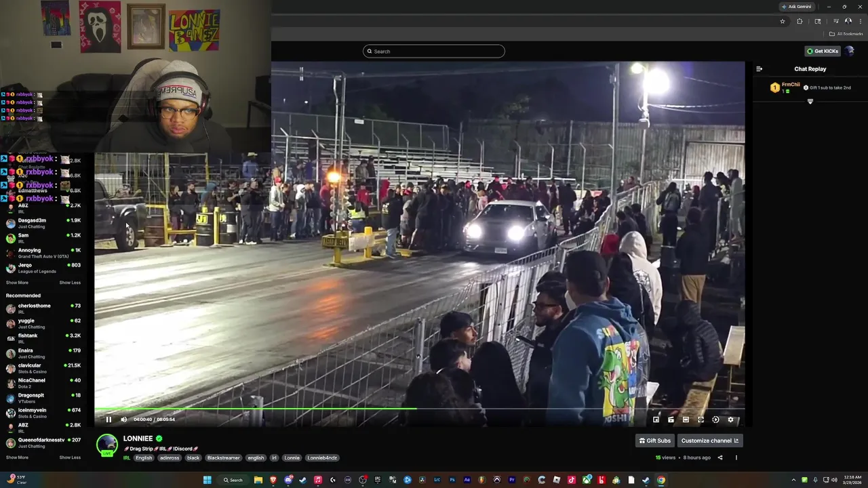Open File Explorer from the taskbar
Screen dimensions: 868x488
click(x=258, y=480)
